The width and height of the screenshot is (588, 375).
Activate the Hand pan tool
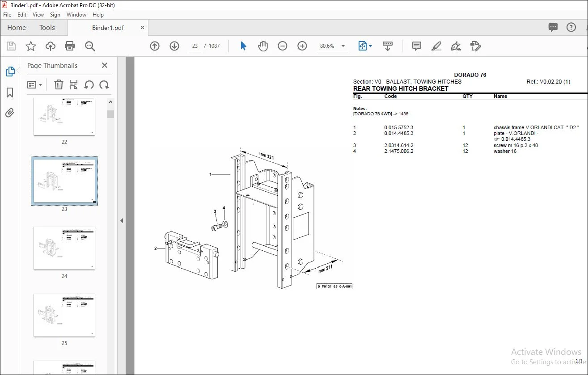click(x=263, y=46)
